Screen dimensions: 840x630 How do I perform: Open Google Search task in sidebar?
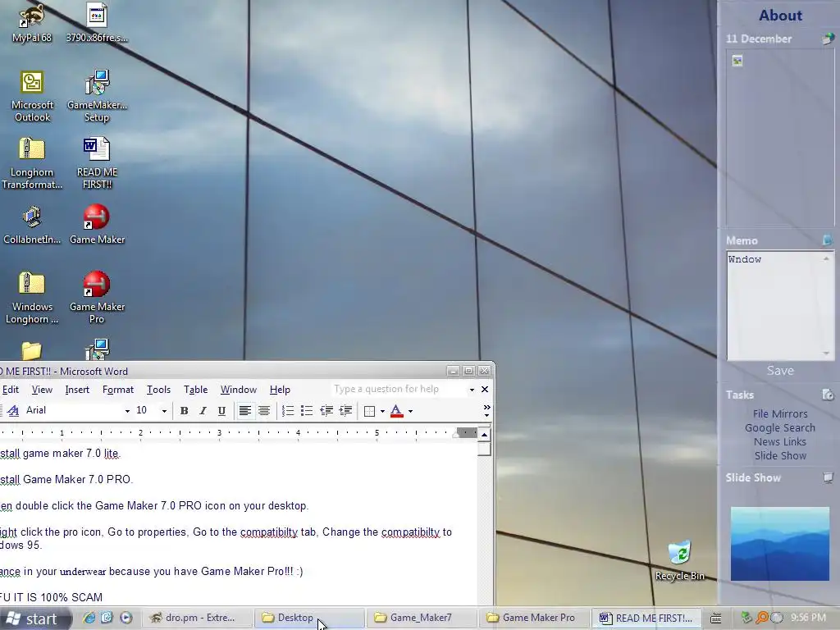(x=780, y=427)
